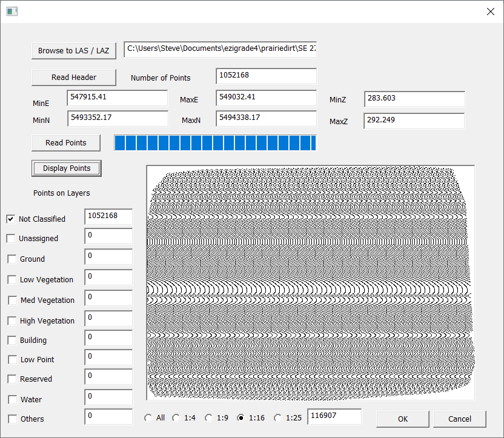
Task: Uncheck the Not Classified checkbox
Action: pyautogui.click(x=11, y=219)
